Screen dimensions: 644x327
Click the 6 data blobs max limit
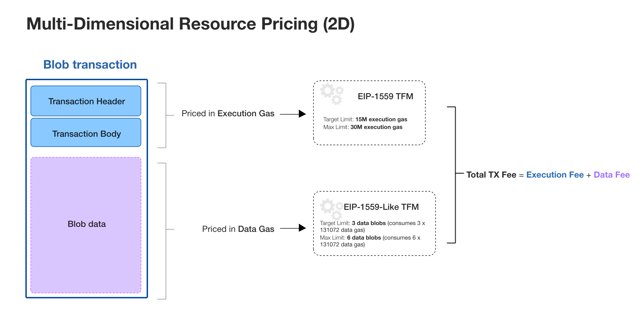coord(364,238)
